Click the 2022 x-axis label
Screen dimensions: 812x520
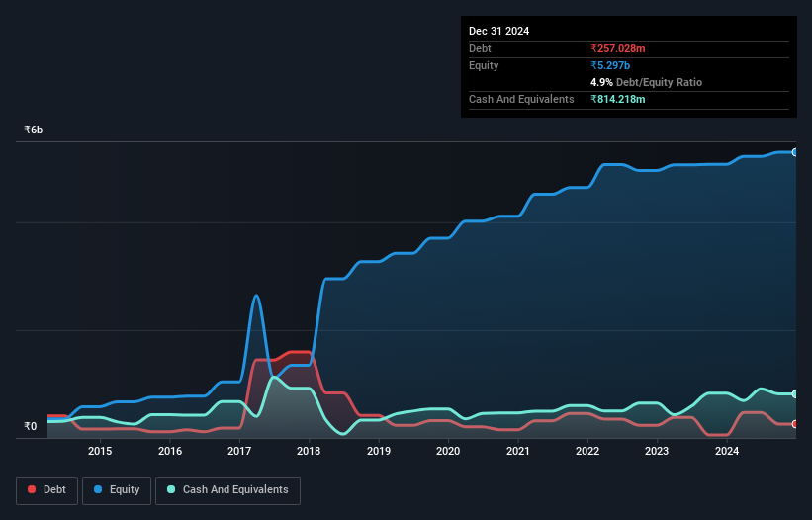587,451
